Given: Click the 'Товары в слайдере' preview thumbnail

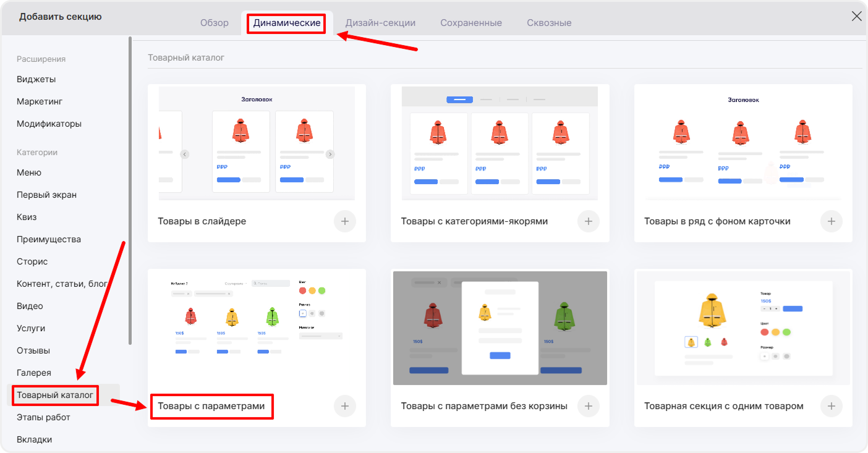Looking at the screenshot, I should coord(257,143).
